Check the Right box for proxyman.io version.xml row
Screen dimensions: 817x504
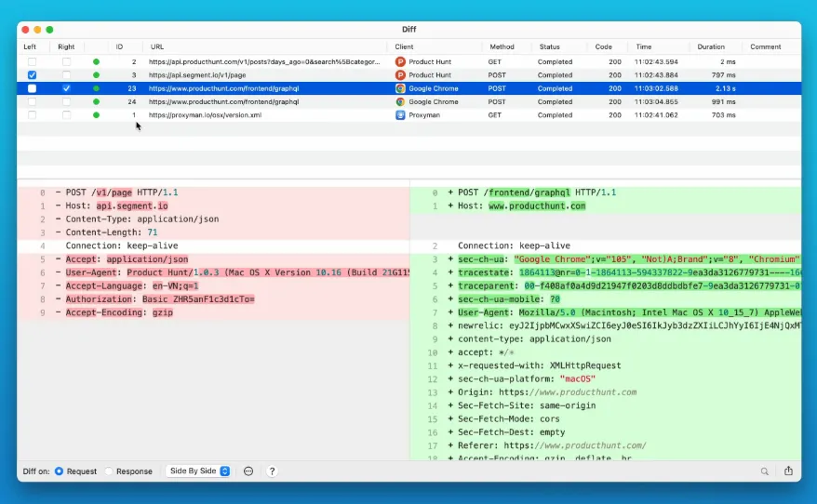click(x=66, y=115)
